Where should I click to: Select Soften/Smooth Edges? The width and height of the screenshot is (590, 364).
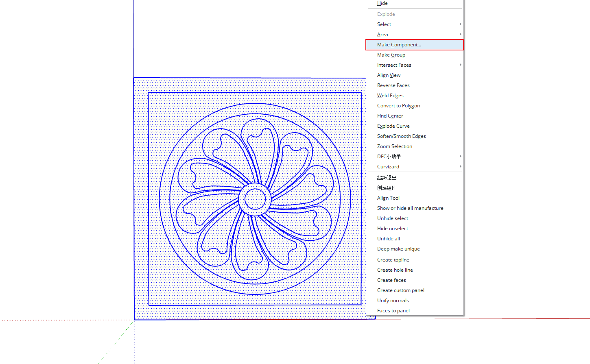click(x=401, y=136)
